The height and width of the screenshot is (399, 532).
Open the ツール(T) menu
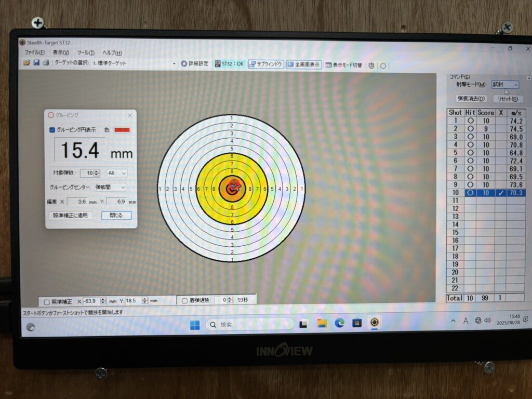85,52
